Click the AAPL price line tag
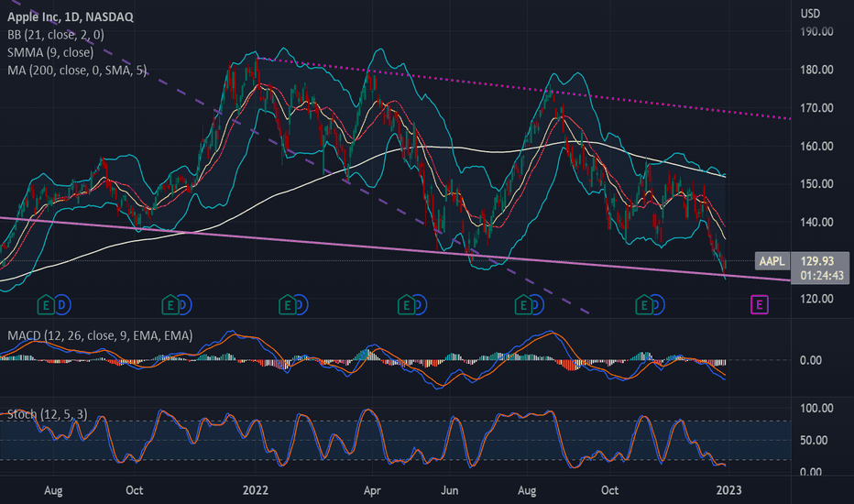 (772, 261)
